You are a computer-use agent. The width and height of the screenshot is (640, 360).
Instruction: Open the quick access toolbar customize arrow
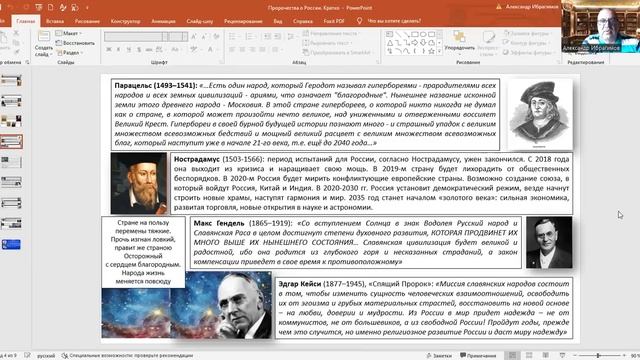[x=87, y=7]
